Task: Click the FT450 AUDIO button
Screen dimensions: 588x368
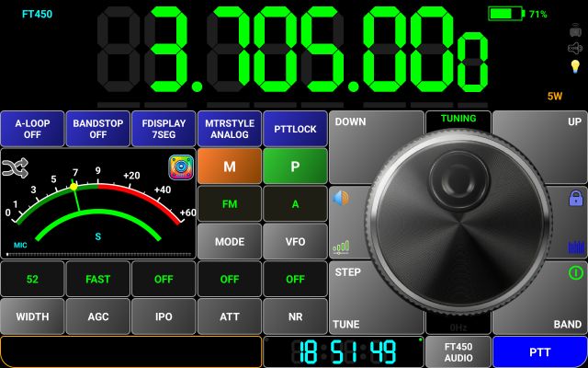Action: (x=458, y=352)
